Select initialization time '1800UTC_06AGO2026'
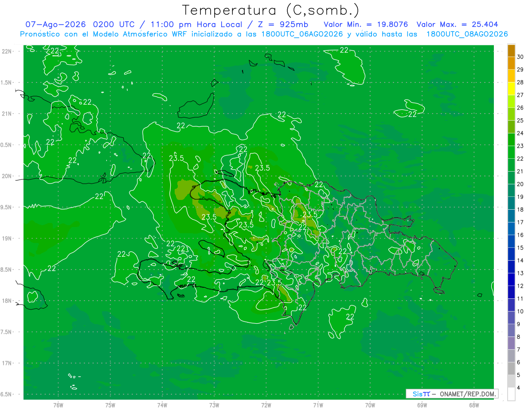This screenshot has height=411, width=532. 301,34
